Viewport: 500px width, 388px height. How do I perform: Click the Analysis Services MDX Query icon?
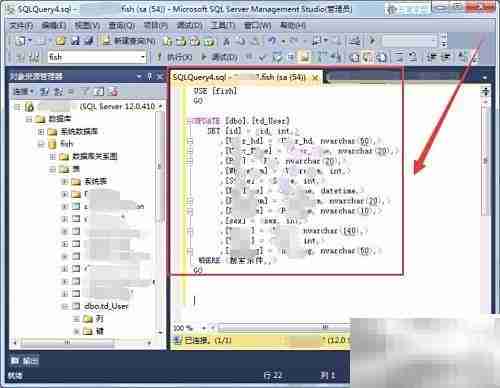(181, 41)
